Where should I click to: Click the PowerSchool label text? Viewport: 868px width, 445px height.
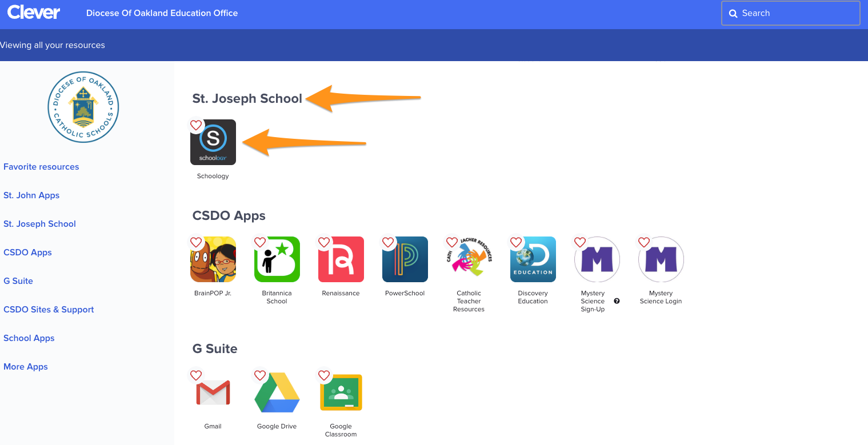[405, 293]
